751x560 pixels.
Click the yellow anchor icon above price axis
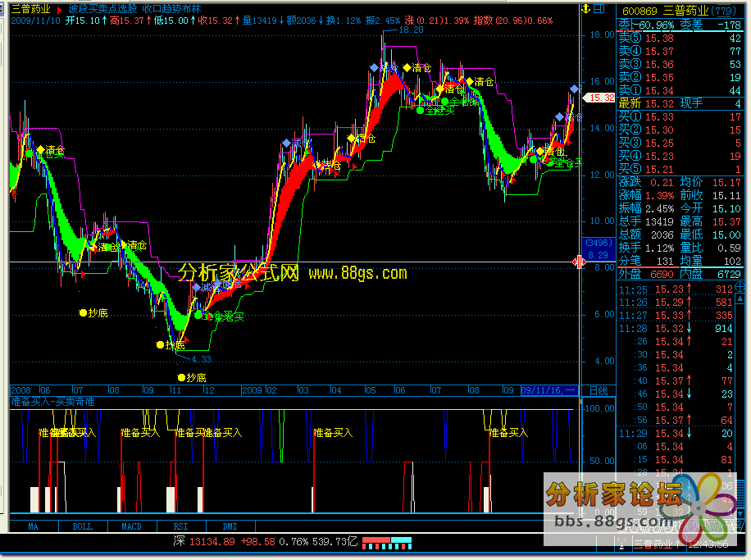[585, 9]
